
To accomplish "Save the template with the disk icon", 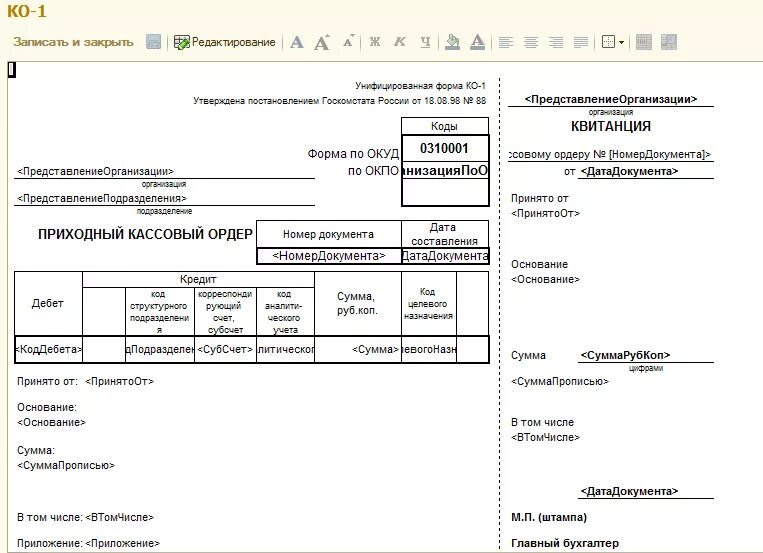I will click(153, 42).
